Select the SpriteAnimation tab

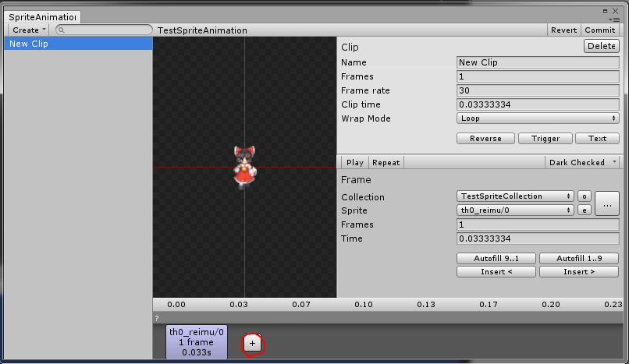coord(42,17)
